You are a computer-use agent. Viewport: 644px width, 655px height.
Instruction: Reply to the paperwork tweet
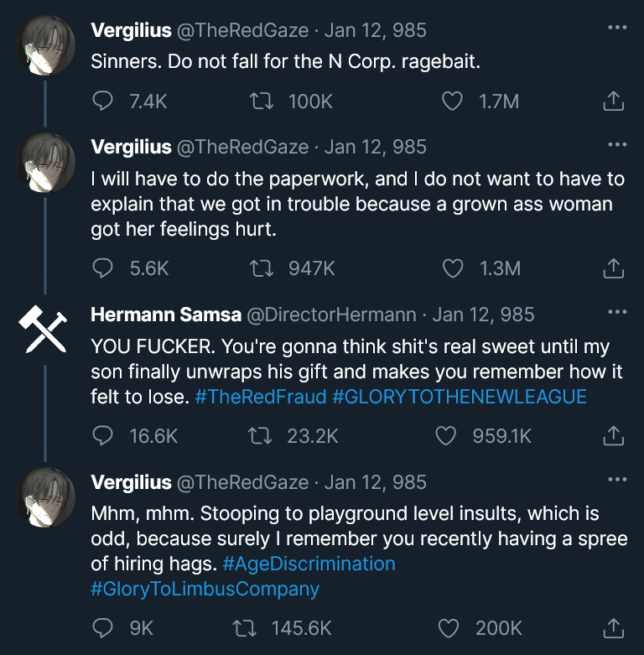pyautogui.click(x=102, y=268)
